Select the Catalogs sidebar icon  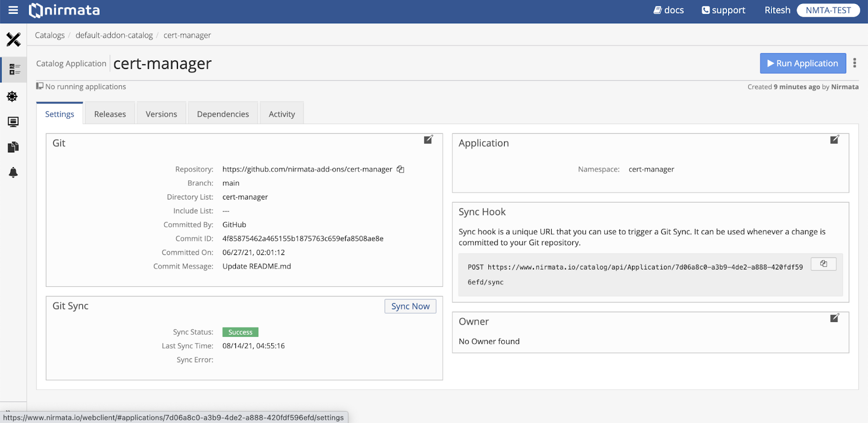(x=14, y=69)
